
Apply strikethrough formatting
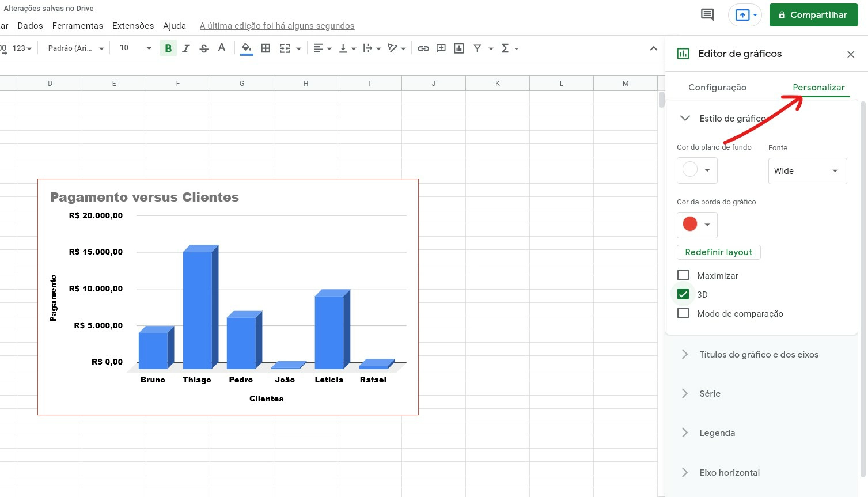204,48
